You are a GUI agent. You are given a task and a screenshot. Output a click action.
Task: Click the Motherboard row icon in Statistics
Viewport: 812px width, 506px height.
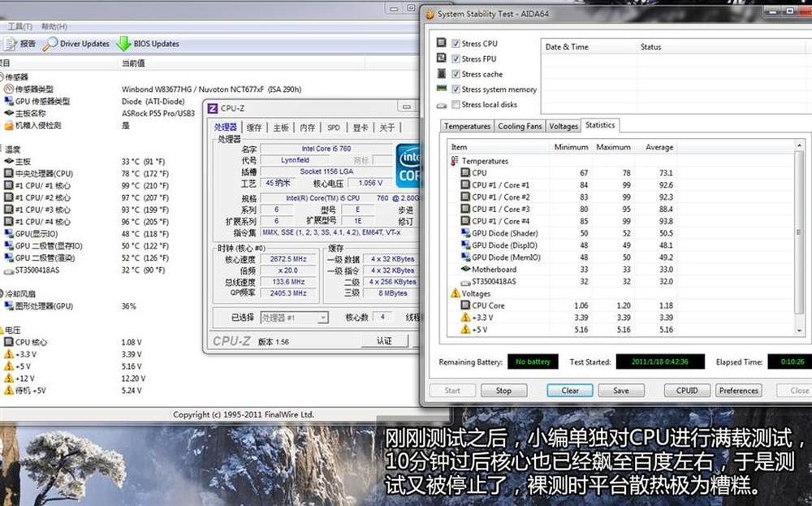465,270
